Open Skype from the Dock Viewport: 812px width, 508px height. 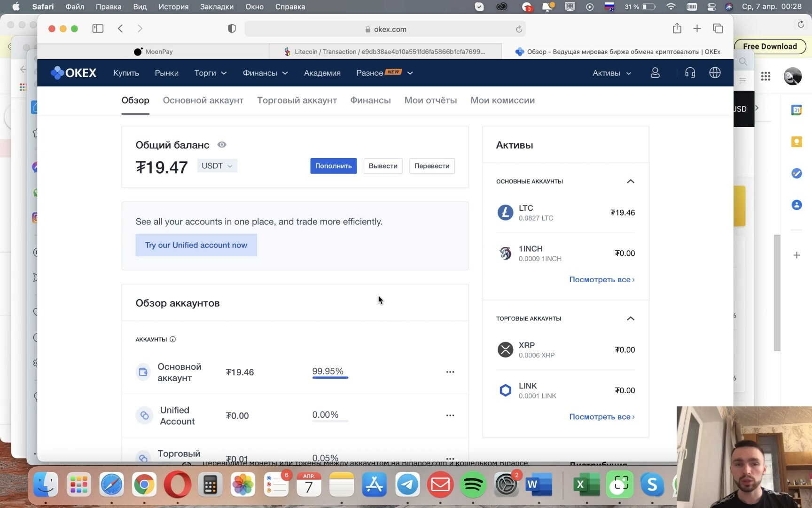652,484
